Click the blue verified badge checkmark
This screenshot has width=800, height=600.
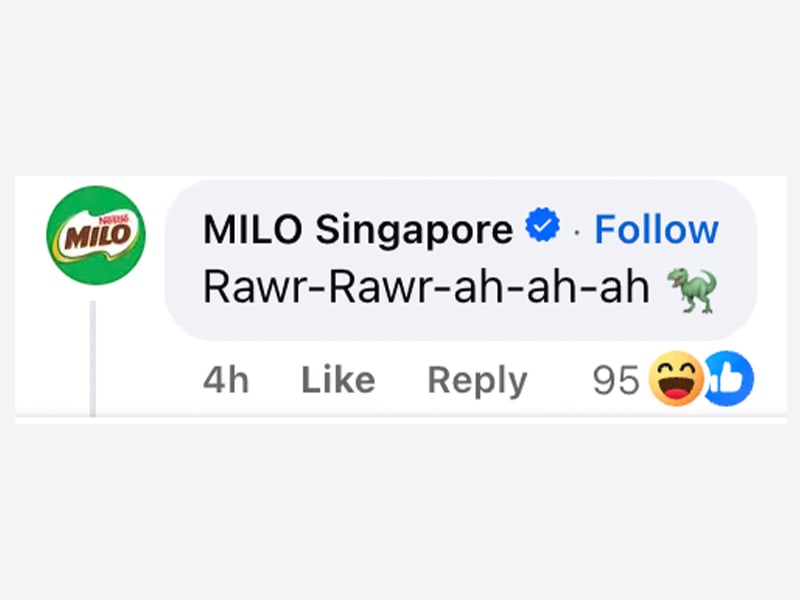click(543, 229)
